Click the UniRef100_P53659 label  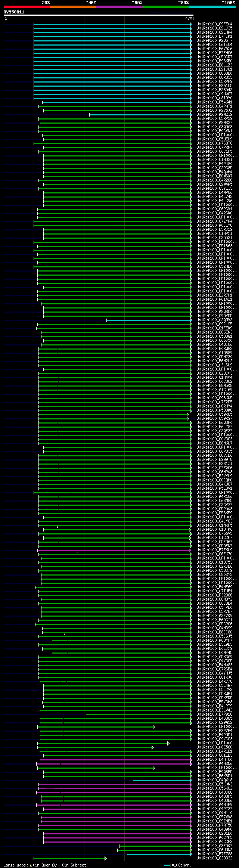pos(214,513)
